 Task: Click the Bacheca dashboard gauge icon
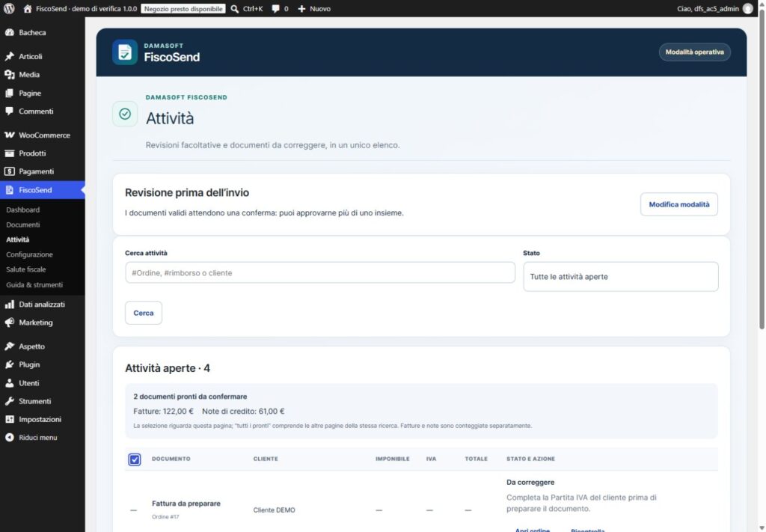pos(9,33)
